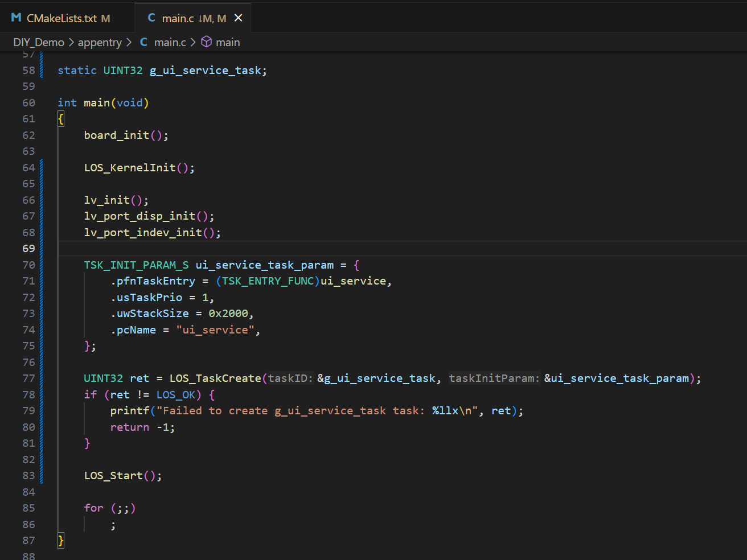Click the "ui_service" string on line 74
Image resolution: width=747 pixels, height=560 pixels.
215,330
